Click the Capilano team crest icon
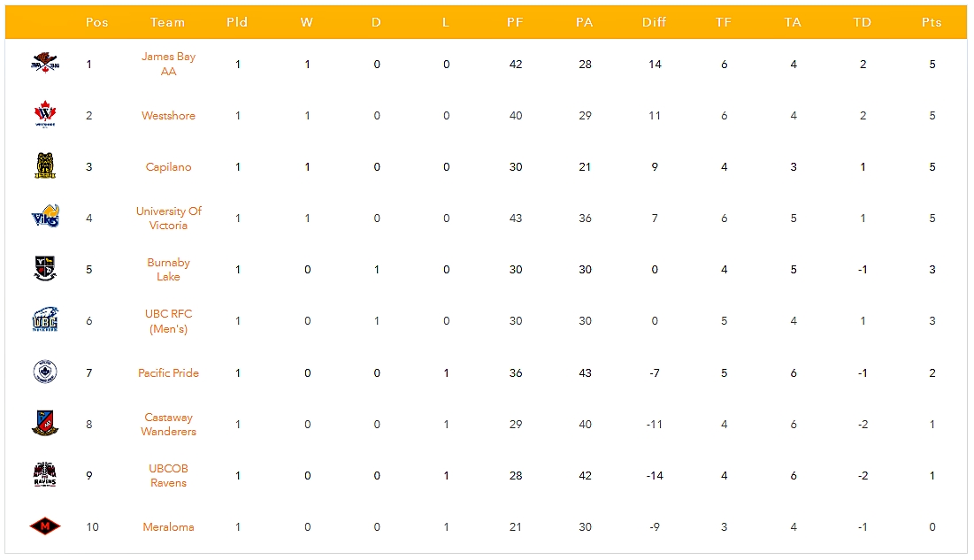Viewport: 974px width, 560px height. pyautogui.click(x=44, y=166)
